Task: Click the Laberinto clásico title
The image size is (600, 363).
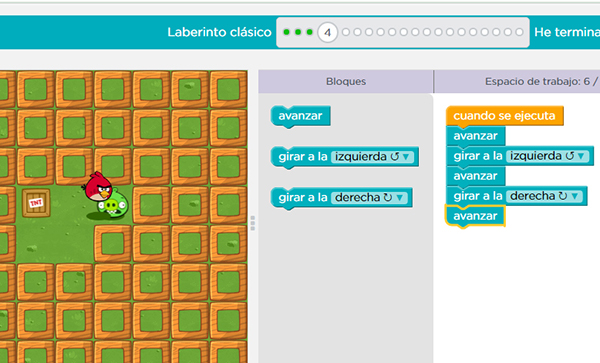Action: pyautogui.click(x=219, y=32)
